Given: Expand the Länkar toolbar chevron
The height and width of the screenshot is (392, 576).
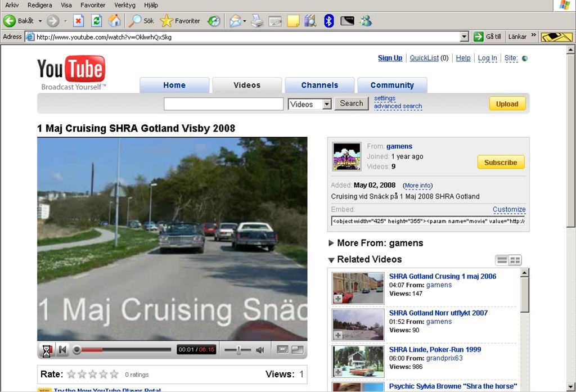Looking at the screenshot, I should click(534, 35).
